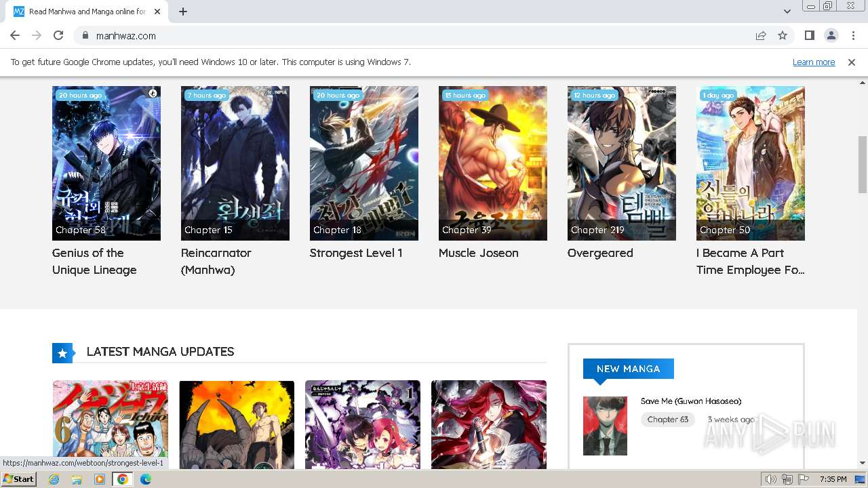
Task: Go forward to the next page
Action: (x=37, y=35)
